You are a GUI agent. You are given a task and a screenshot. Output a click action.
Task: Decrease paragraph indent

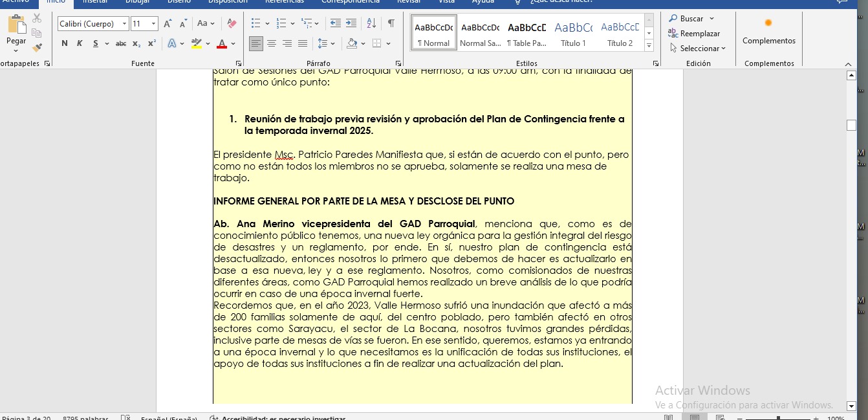[335, 24]
